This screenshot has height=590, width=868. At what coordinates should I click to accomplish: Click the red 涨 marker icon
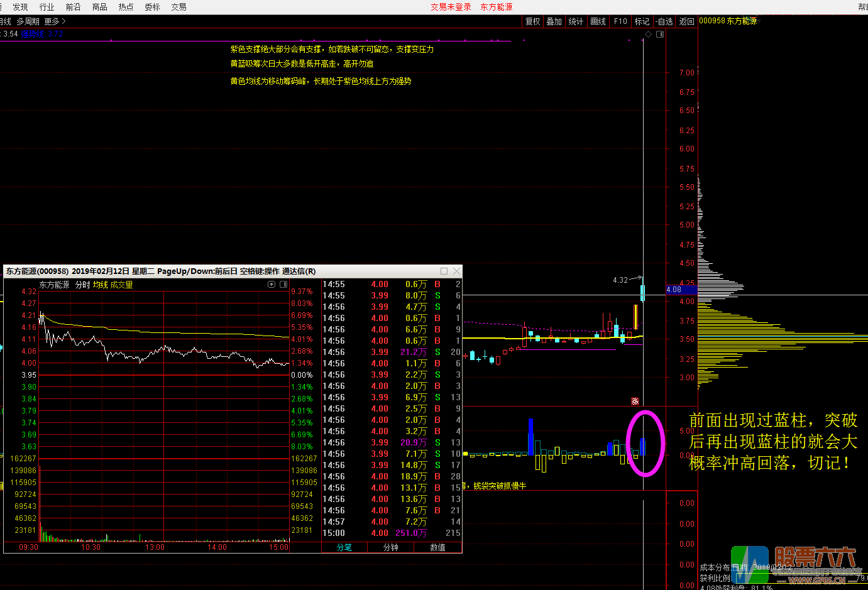[x=635, y=401]
